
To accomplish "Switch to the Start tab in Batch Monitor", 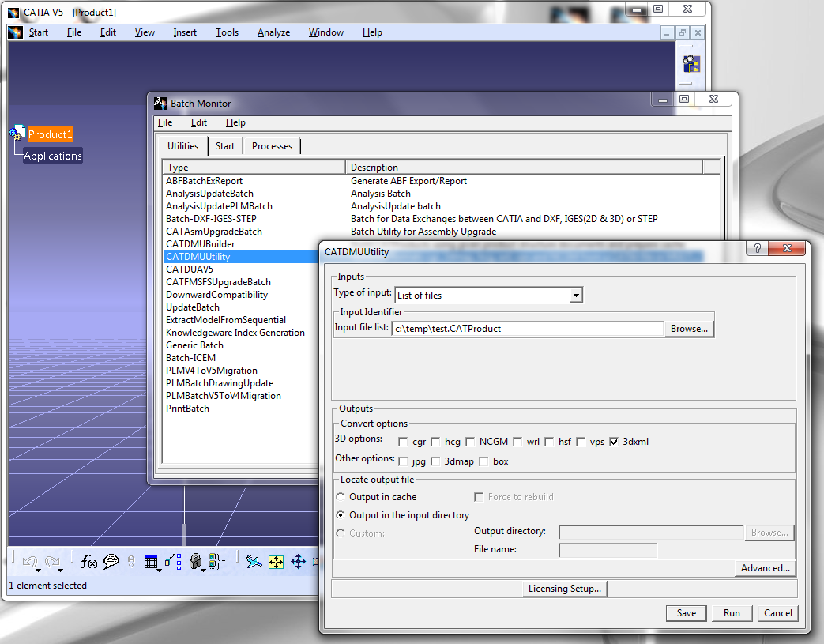I will pos(225,146).
